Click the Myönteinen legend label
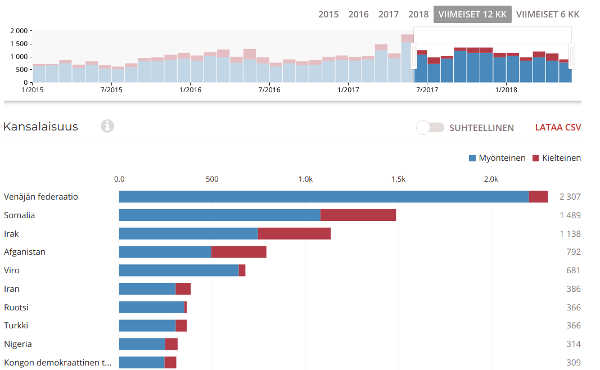600x370 pixels. [502, 158]
